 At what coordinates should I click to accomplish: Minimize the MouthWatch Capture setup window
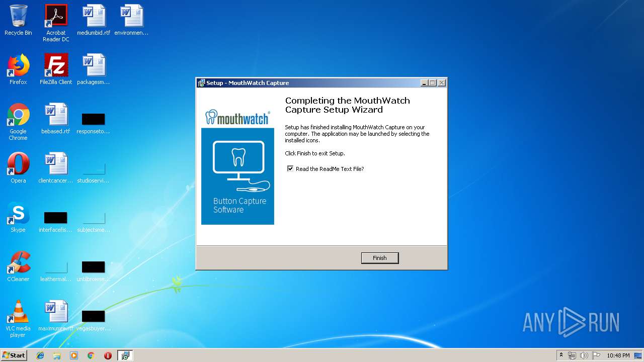tap(424, 83)
